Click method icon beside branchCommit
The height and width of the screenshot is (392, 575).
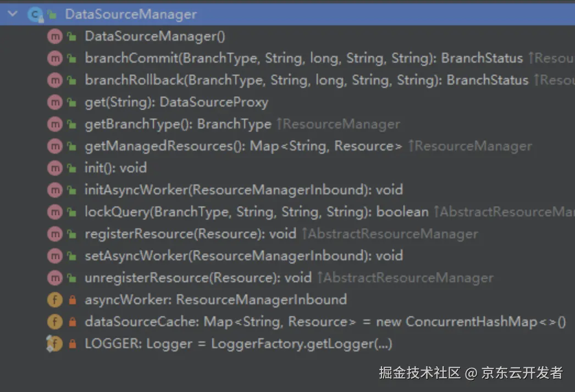coord(55,58)
